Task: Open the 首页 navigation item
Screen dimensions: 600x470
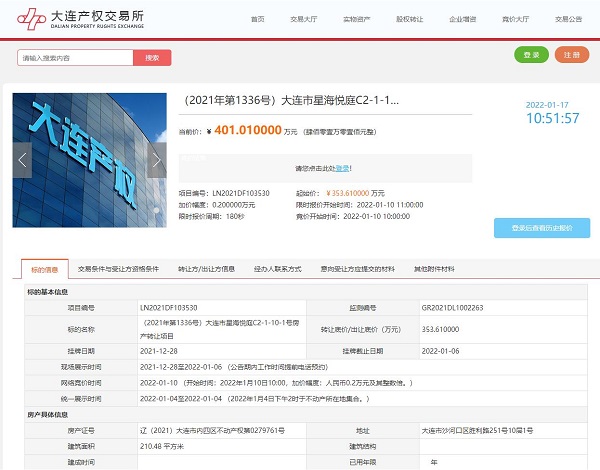Action: click(258, 19)
